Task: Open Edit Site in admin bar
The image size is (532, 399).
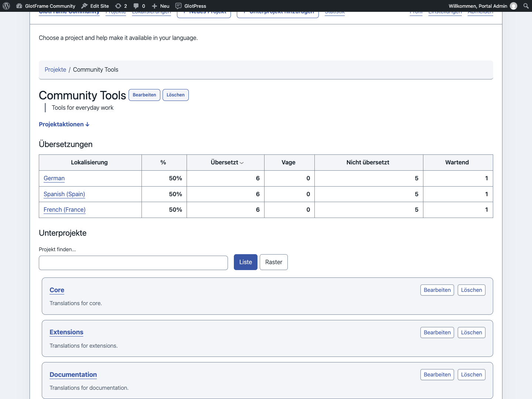Action: [x=95, y=6]
